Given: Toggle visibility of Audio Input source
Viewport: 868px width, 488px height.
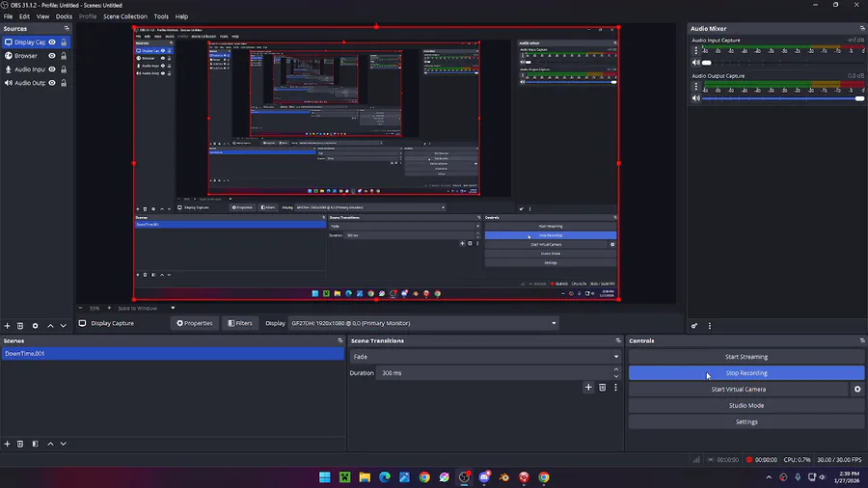Looking at the screenshot, I should point(52,69).
